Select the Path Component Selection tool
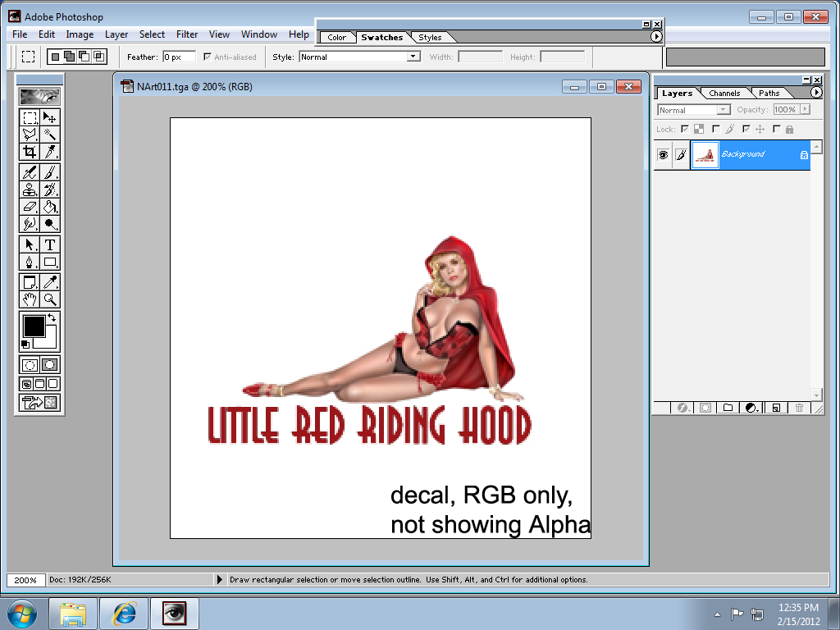840x630 pixels. (30, 244)
